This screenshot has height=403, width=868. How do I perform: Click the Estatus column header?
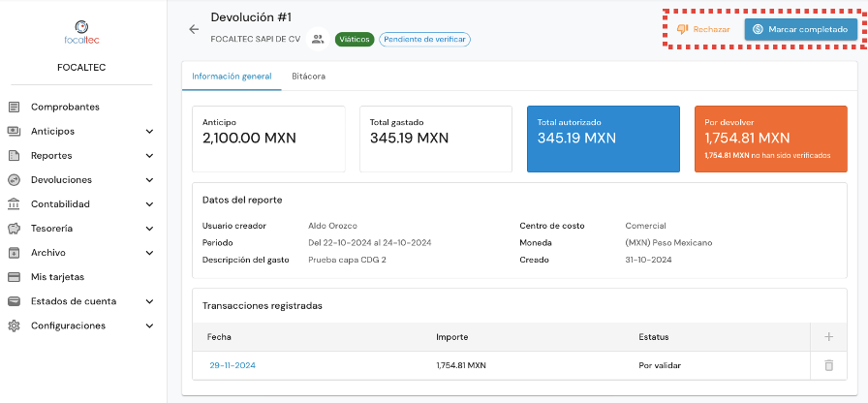(654, 336)
